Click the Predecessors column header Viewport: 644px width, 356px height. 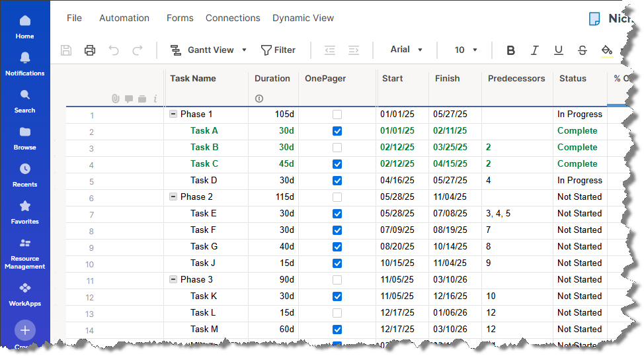click(516, 79)
